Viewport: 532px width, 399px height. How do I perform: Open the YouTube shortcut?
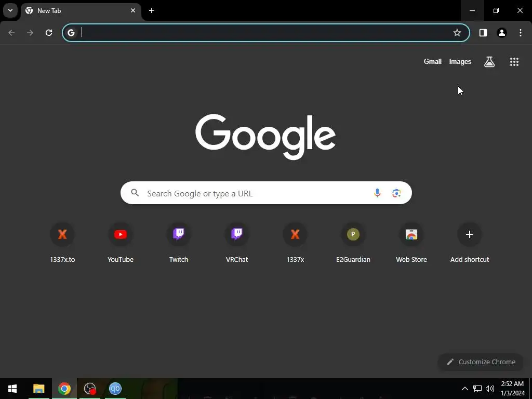121,243
